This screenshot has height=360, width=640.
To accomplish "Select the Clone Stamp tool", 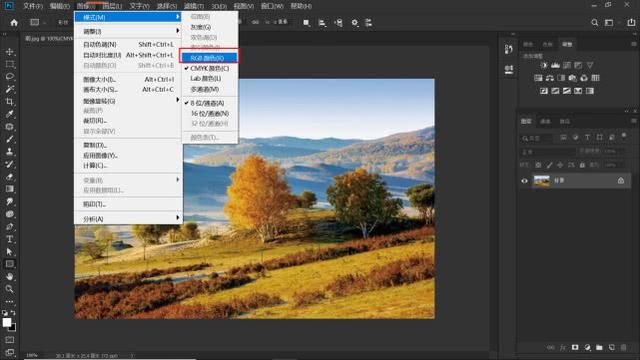I will click(9, 151).
